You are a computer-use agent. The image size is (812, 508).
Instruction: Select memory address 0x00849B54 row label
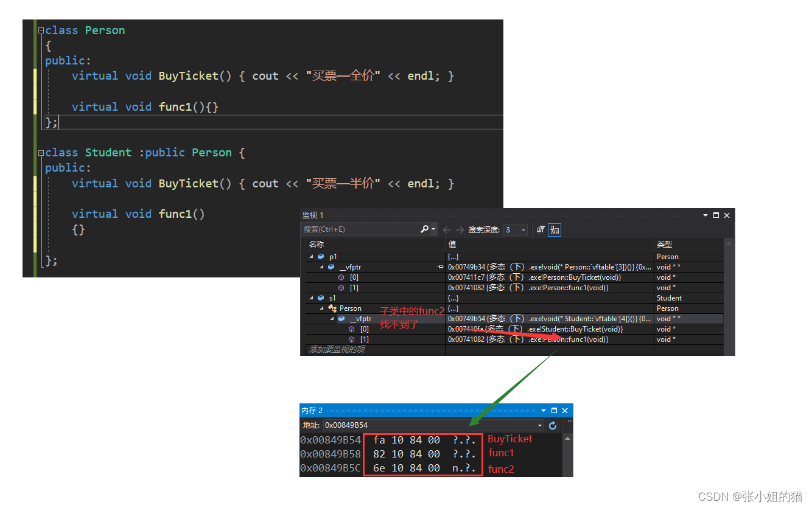click(331, 439)
